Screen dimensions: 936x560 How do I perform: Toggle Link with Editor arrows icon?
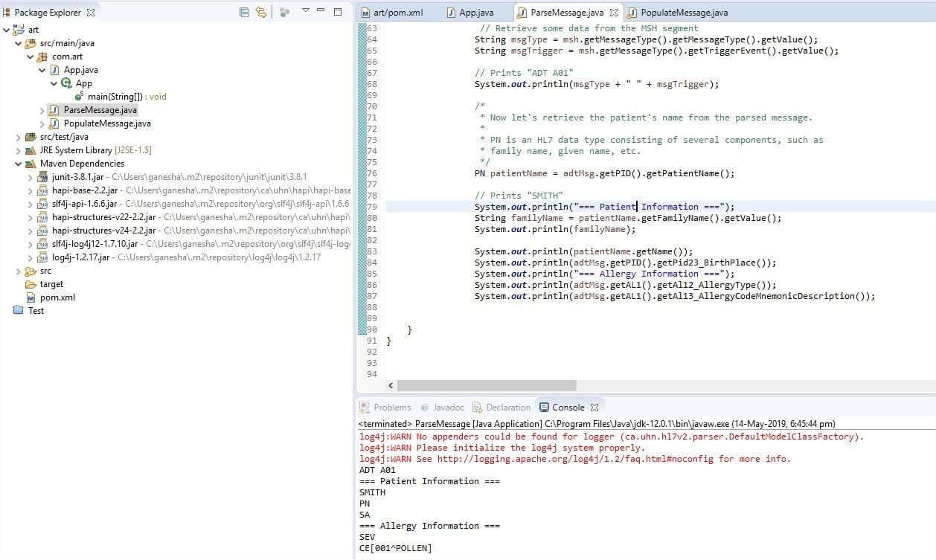(x=261, y=12)
